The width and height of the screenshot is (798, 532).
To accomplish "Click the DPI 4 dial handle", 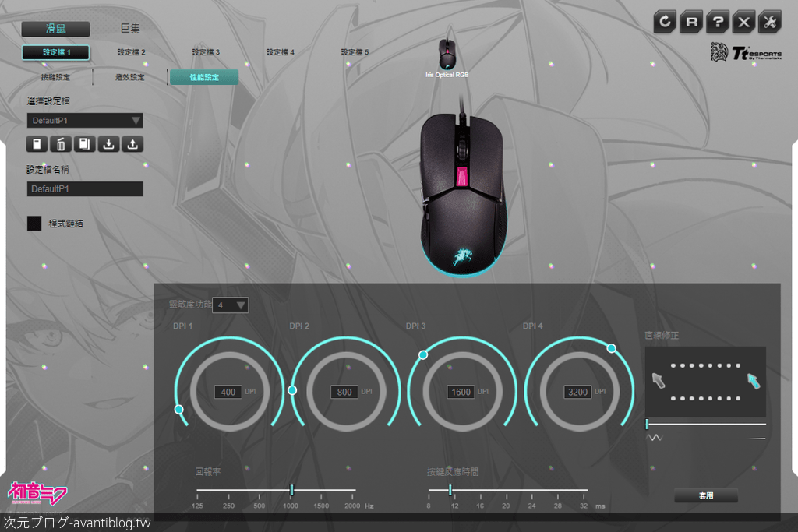I will tap(612, 348).
